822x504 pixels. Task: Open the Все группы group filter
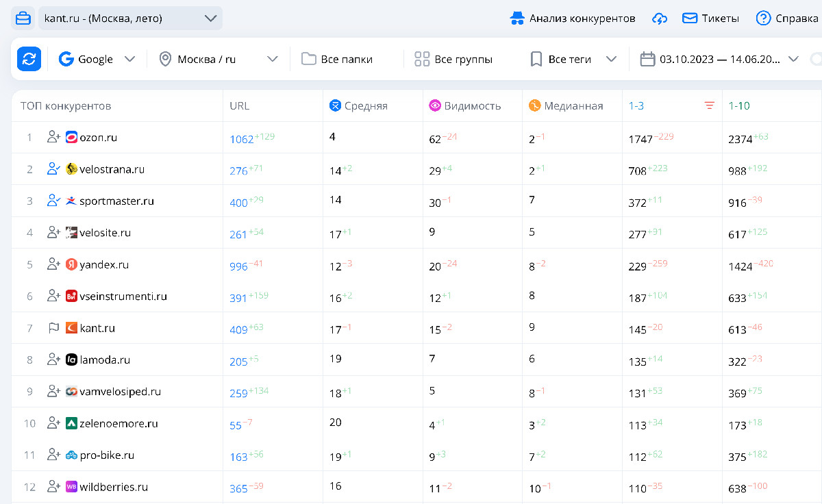[x=453, y=59]
